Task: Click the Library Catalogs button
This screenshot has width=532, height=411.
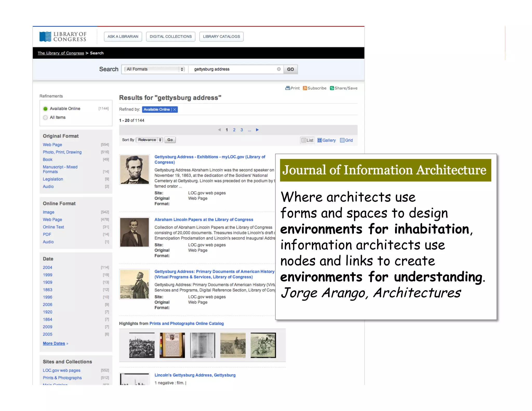Action: (x=221, y=37)
